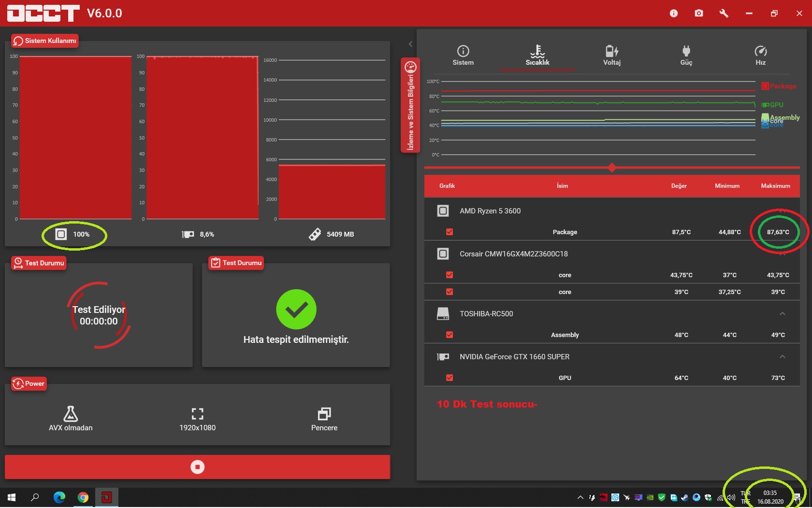Screen dimensions: 812x508
Task: Switch to the Sıcaklık temperature tab
Action: point(537,56)
